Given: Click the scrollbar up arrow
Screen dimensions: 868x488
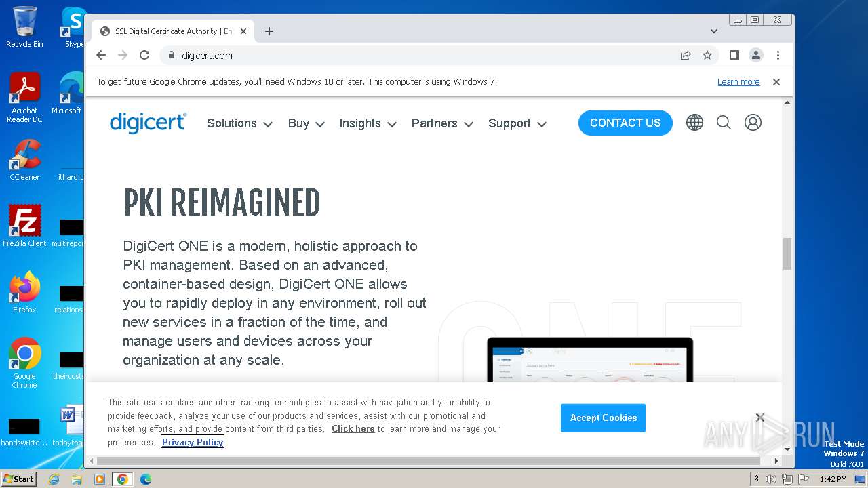Looking at the screenshot, I should (x=787, y=102).
